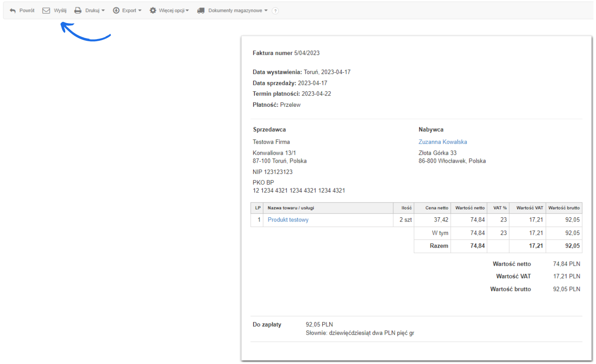Click the download icon next to Export
Screen dimensions: 596x364
(115, 10)
